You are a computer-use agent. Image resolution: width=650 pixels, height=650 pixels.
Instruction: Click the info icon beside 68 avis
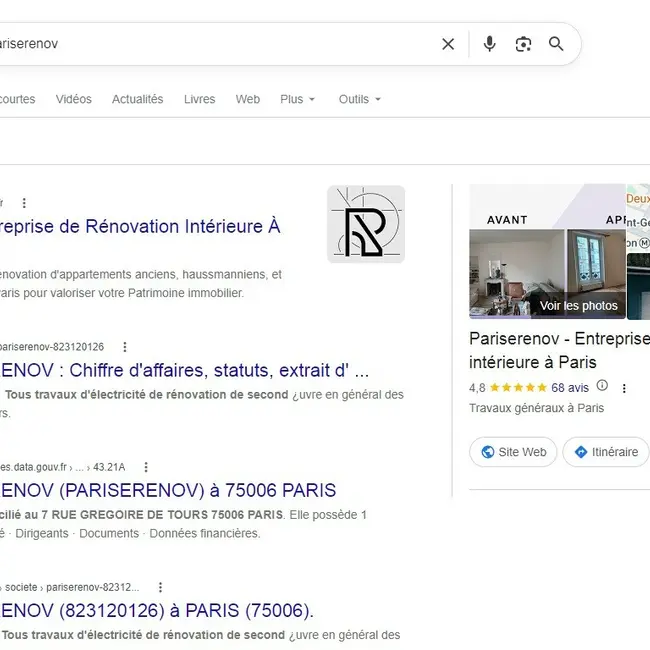point(602,386)
